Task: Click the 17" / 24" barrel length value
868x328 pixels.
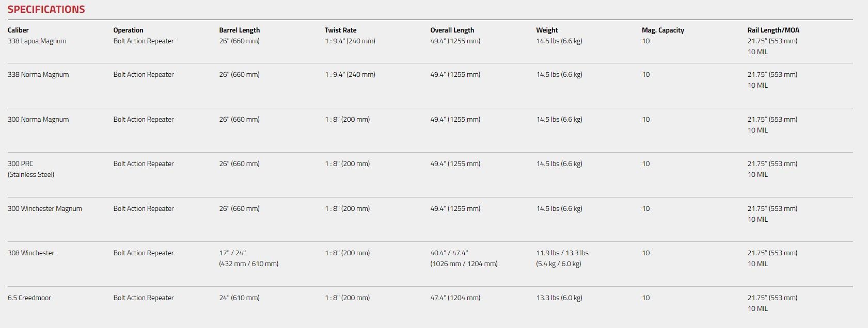Action: pos(232,253)
